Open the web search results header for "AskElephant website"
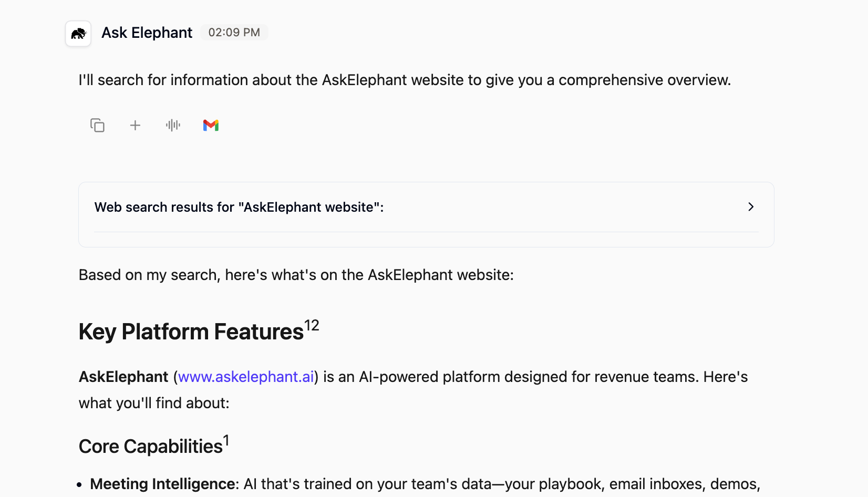Screen dimensions: 868x497 (x=426, y=207)
